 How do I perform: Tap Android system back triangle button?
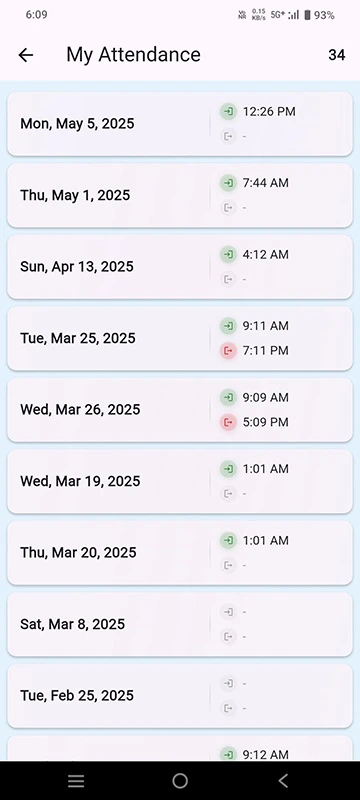point(284,781)
